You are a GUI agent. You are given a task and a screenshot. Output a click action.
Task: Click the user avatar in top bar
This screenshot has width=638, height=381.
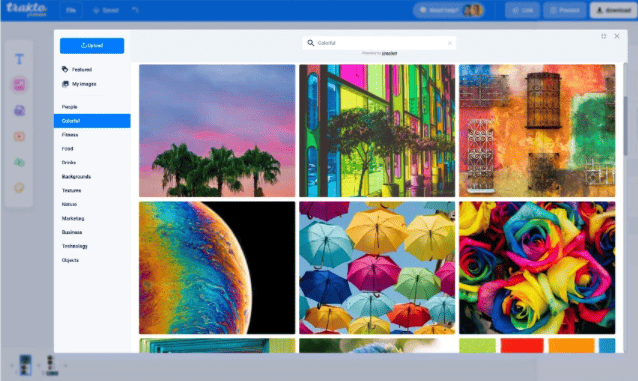(x=473, y=10)
